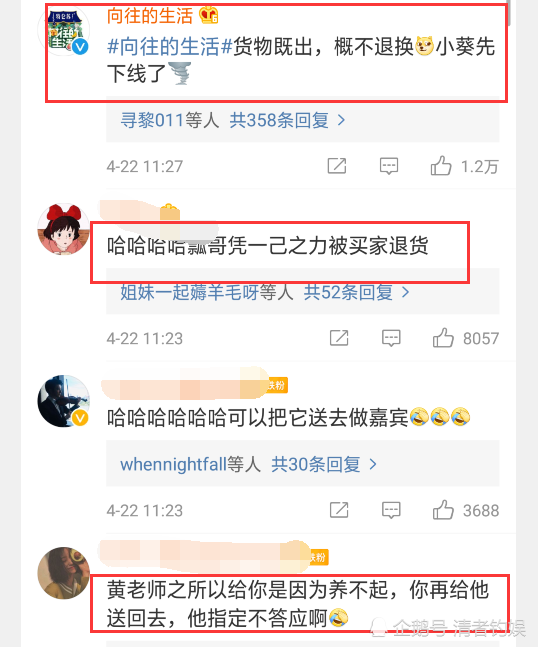
Task: Open the 向往的生活 verified avatar
Action: point(63,31)
